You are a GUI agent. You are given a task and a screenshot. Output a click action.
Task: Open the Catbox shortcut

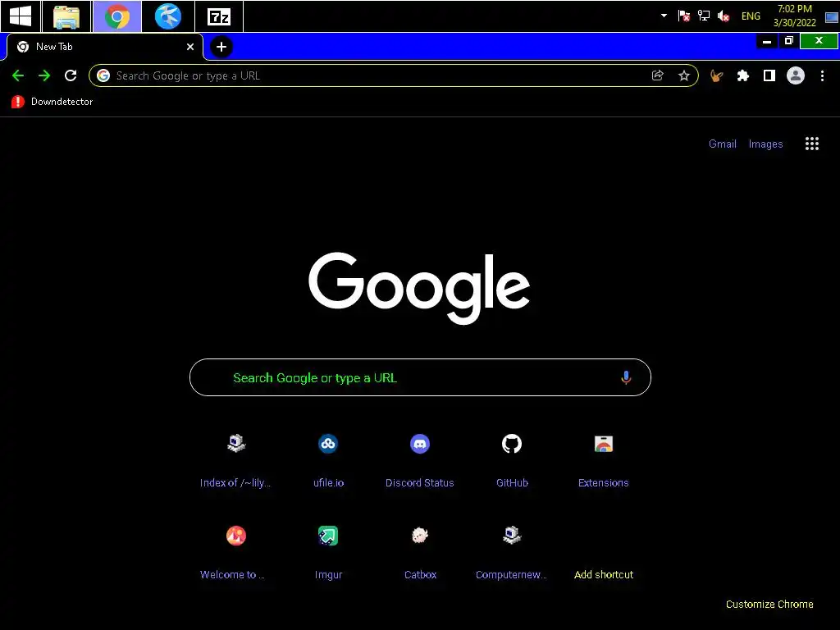[x=420, y=552]
